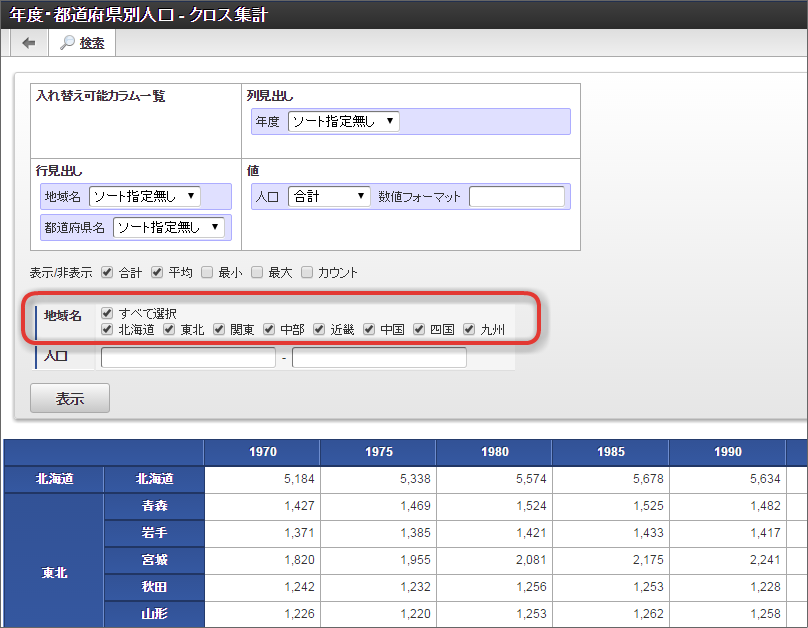Click the back arrow icon
This screenshot has width=808, height=628.
[x=29, y=43]
